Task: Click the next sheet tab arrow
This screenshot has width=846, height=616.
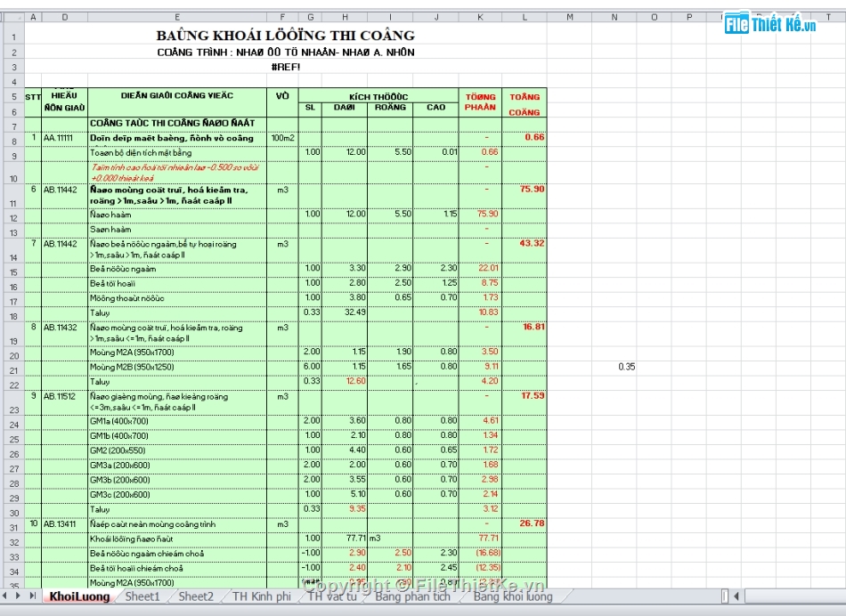Action: coord(18,596)
